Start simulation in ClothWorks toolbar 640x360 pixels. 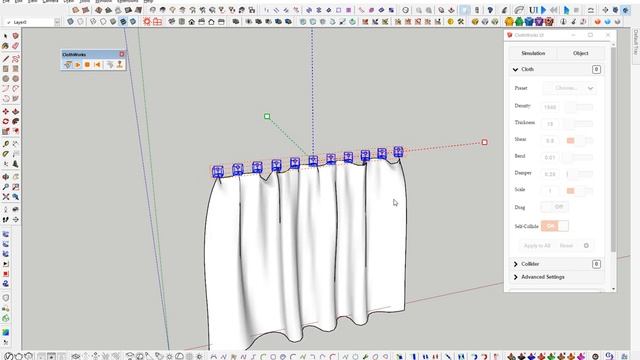coord(78,65)
